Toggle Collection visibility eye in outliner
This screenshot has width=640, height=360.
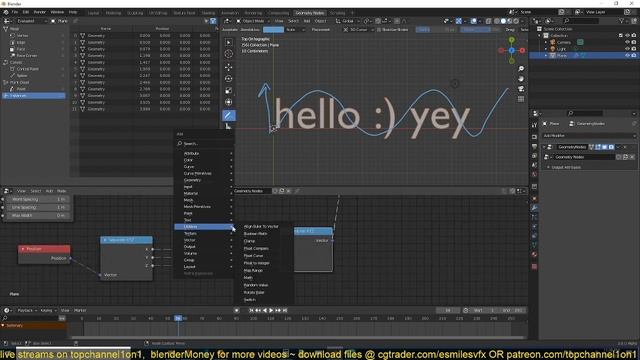point(627,36)
